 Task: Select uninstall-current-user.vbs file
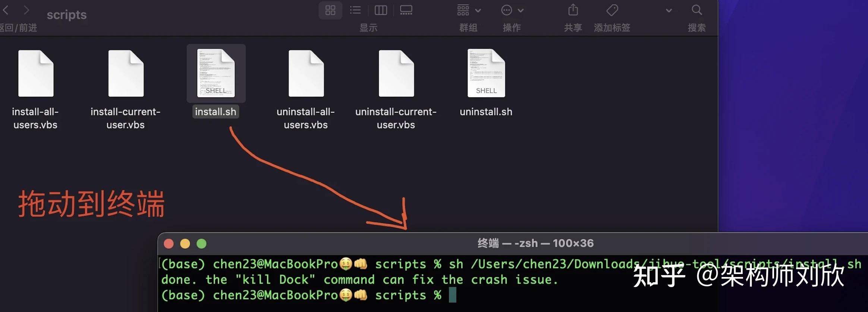pyautogui.click(x=396, y=89)
